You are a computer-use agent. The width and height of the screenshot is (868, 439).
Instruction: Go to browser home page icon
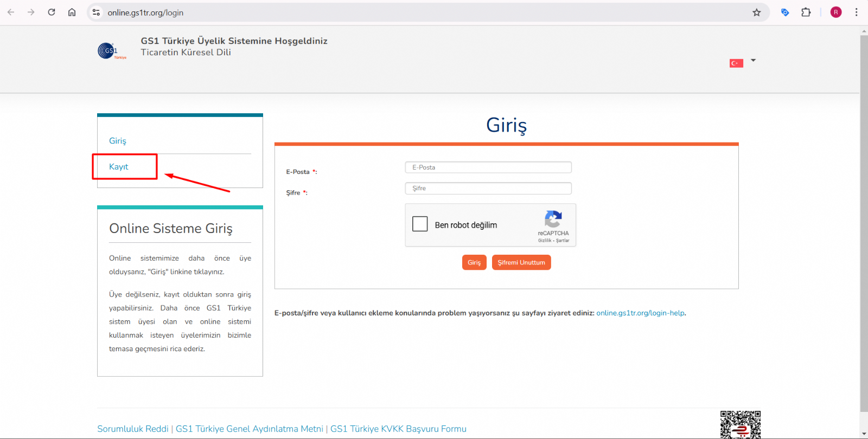(x=72, y=12)
